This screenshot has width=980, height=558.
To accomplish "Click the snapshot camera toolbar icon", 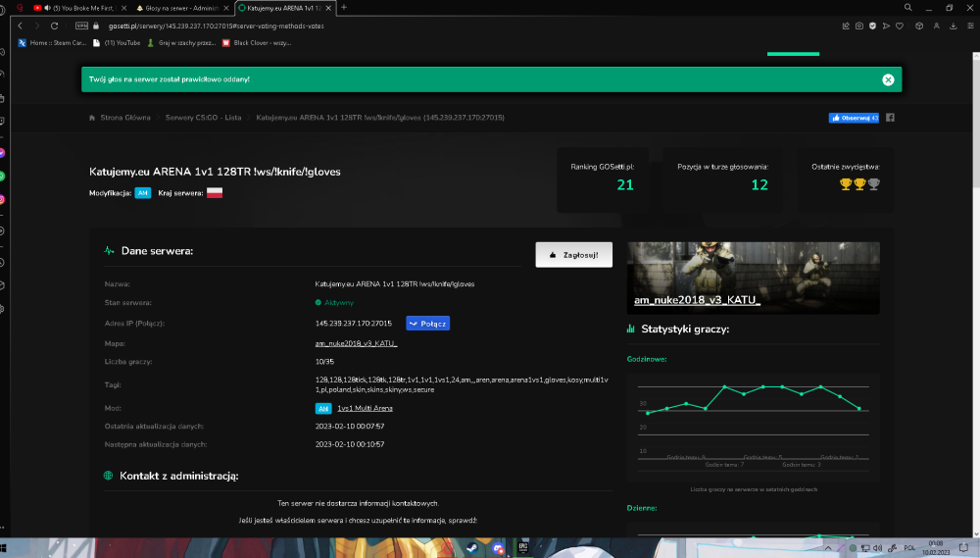I will [x=859, y=25].
